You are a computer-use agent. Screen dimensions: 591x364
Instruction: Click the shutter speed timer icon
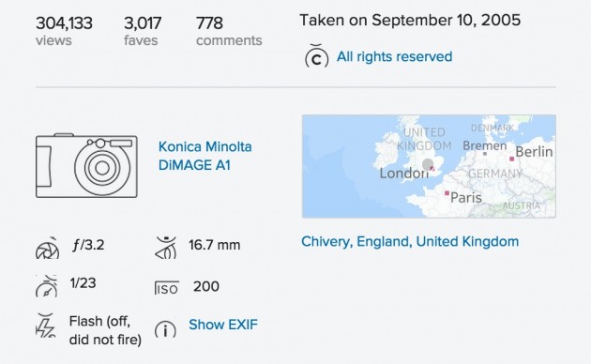point(47,286)
